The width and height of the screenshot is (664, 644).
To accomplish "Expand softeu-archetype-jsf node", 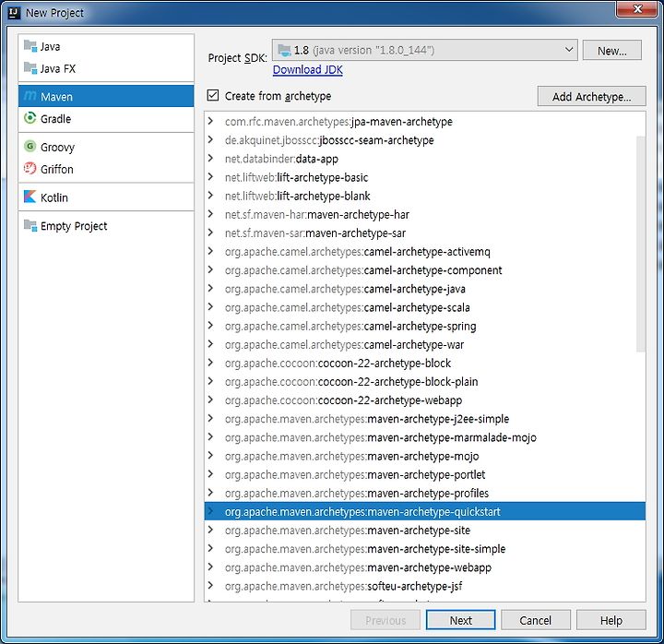I will (x=210, y=586).
